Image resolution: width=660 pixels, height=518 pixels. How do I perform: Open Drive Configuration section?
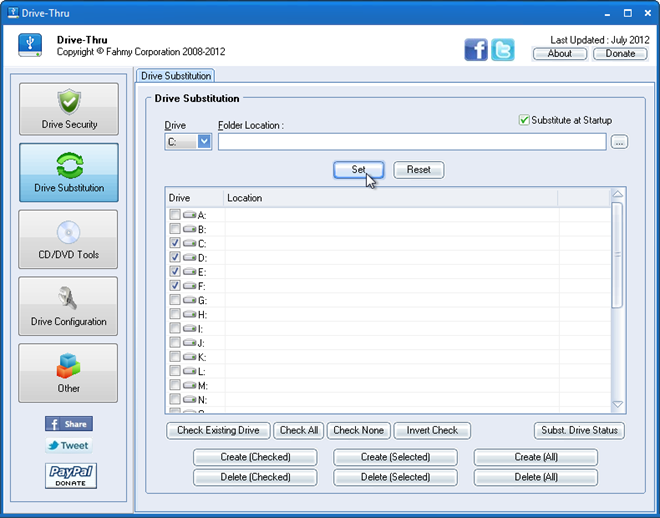[68, 306]
